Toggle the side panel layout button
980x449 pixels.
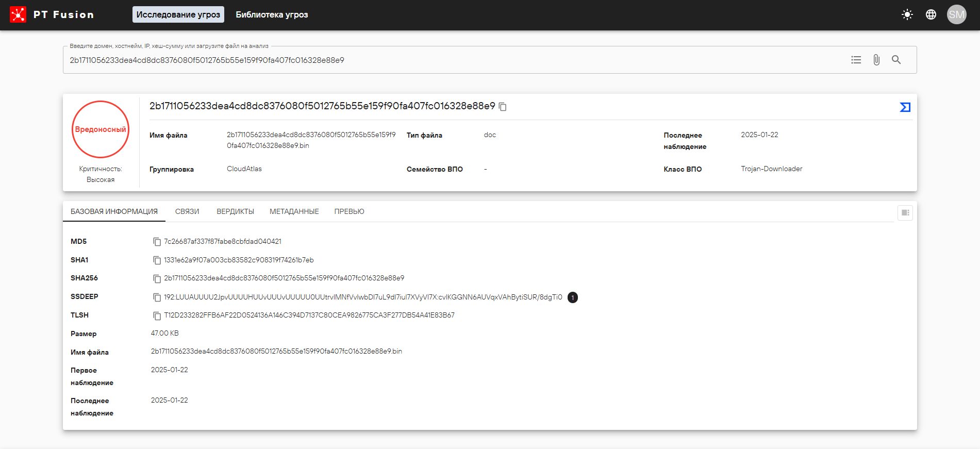pos(905,212)
